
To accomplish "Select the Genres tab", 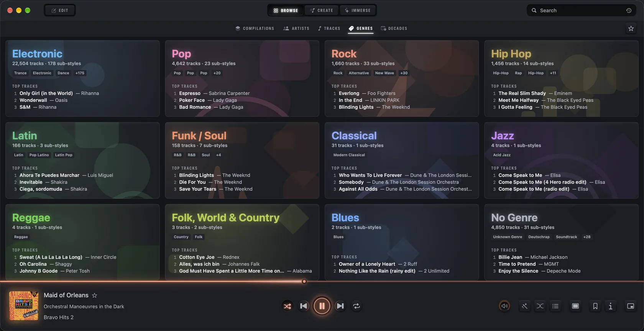I will click(361, 28).
